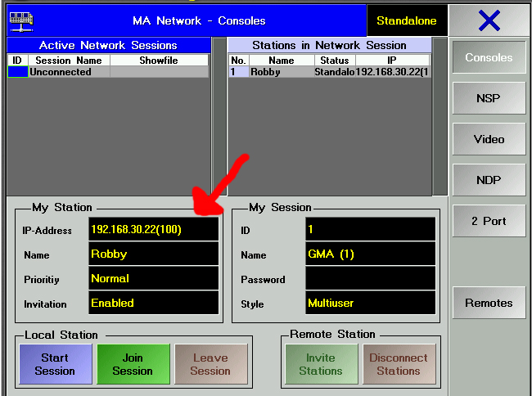Screen dimensions: 532x396
Task: Open the Remotes tab
Action: point(489,303)
